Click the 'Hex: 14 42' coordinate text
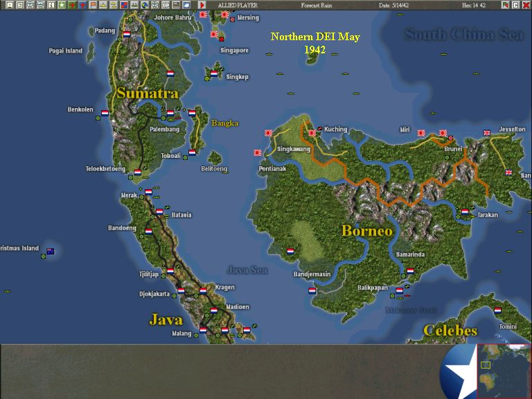 (x=474, y=5)
